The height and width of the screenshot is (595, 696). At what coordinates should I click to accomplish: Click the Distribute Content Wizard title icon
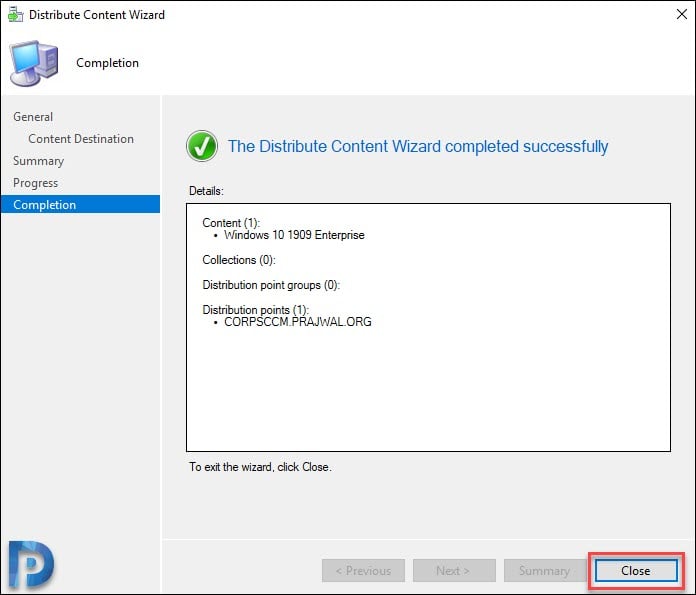tap(15, 14)
